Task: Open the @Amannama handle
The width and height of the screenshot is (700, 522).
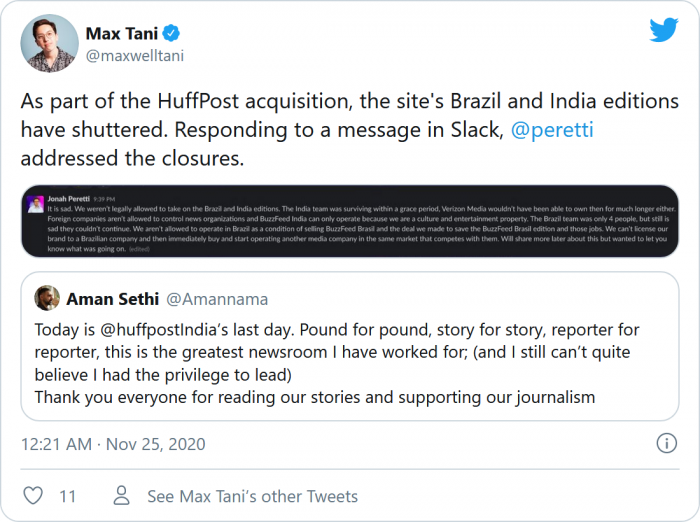Action: pyautogui.click(x=217, y=299)
